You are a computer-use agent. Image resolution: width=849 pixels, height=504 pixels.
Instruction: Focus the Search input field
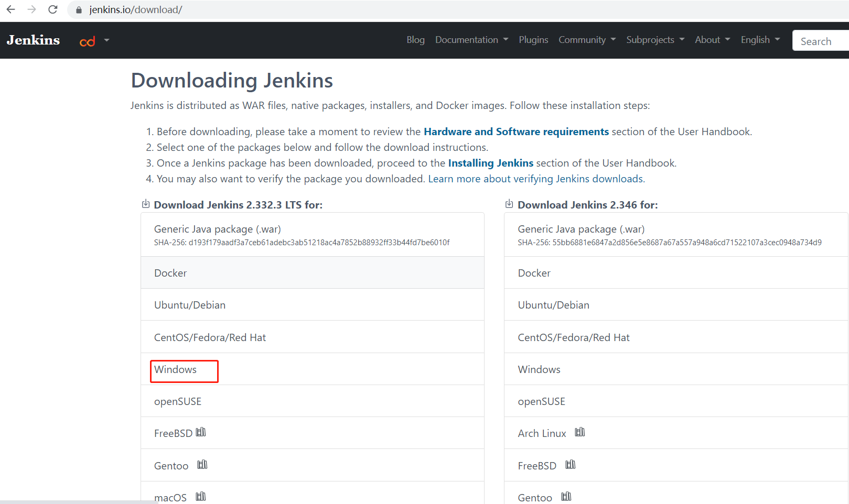coord(821,41)
